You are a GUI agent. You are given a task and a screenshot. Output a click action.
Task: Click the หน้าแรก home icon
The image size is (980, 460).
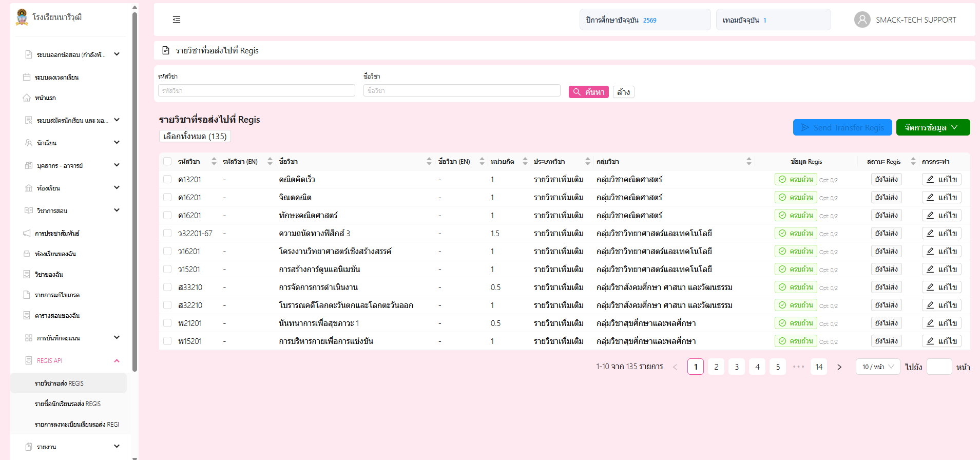tap(27, 98)
